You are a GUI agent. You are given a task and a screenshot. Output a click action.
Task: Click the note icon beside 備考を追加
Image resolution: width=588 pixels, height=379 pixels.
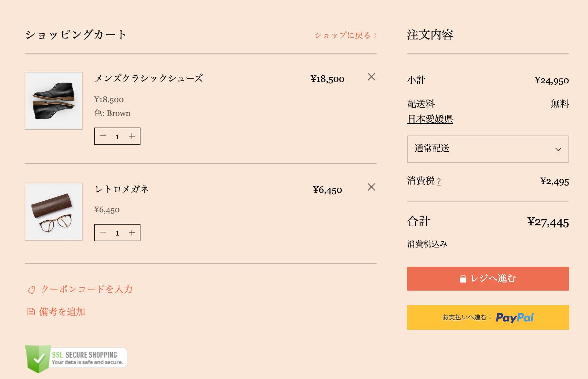[31, 312]
